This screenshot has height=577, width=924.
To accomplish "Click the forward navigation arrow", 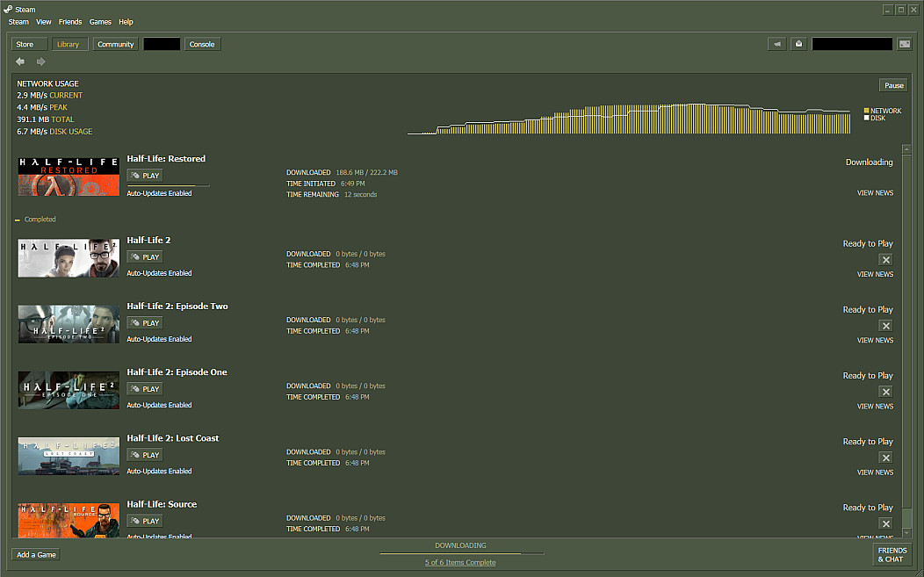I will 40,61.
